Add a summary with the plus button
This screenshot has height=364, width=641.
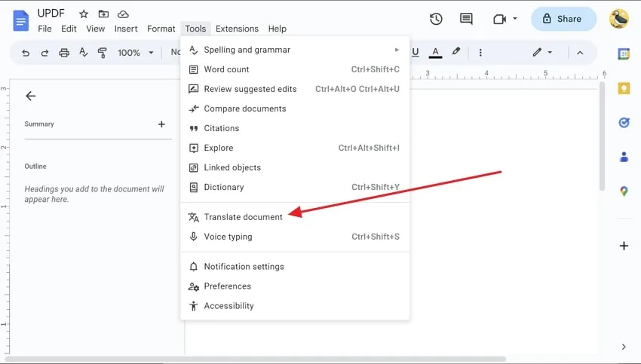pyautogui.click(x=161, y=124)
